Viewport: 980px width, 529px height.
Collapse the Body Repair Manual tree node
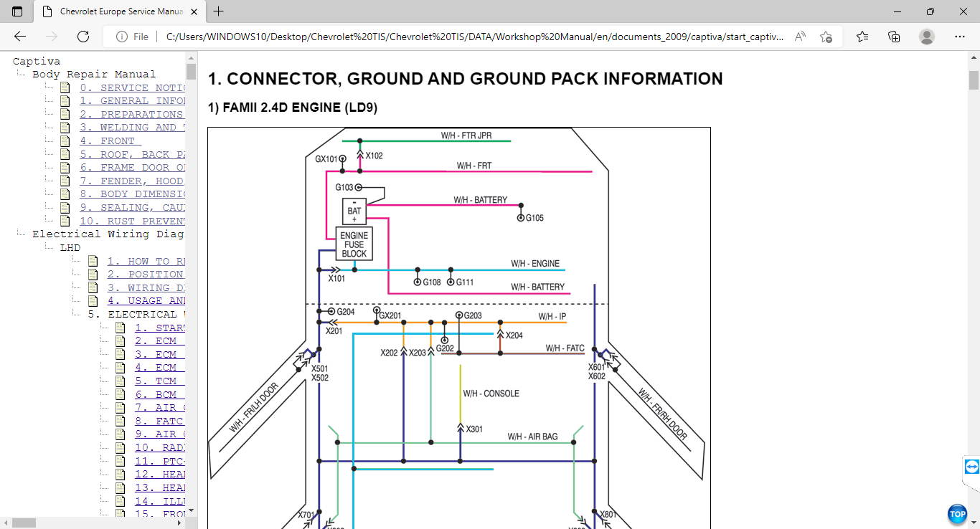click(x=93, y=75)
